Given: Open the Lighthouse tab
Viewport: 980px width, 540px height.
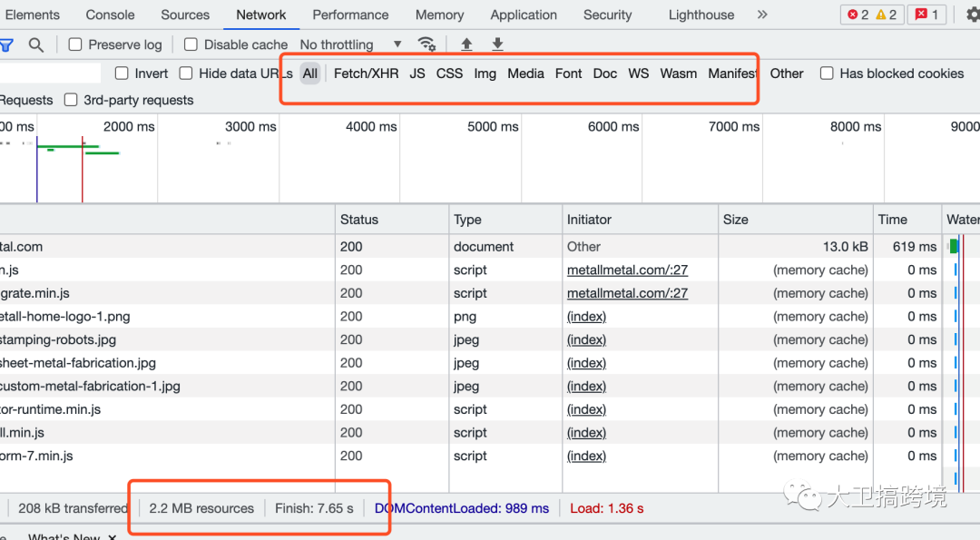Looking at the screenshot, I should click(x=701, y=15).
